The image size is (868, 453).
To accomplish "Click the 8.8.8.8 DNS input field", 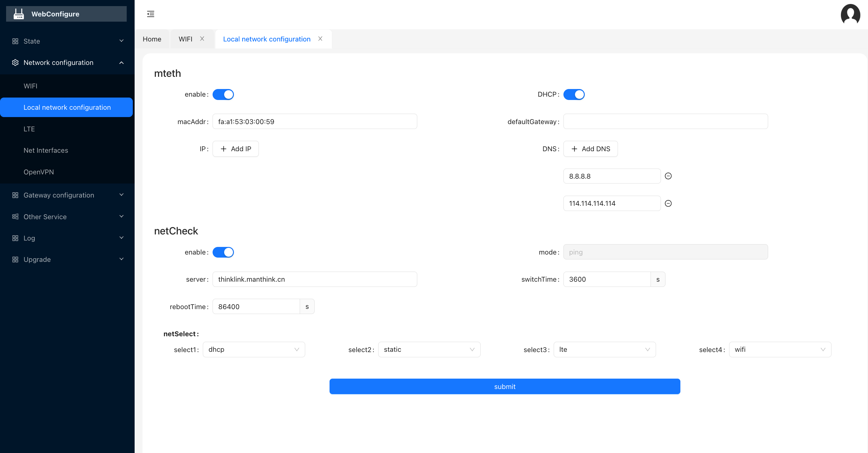I will coord(612,176).
